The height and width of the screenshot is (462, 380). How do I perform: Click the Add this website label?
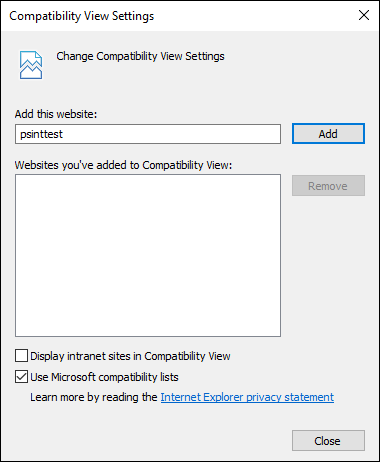pos(56,114)
